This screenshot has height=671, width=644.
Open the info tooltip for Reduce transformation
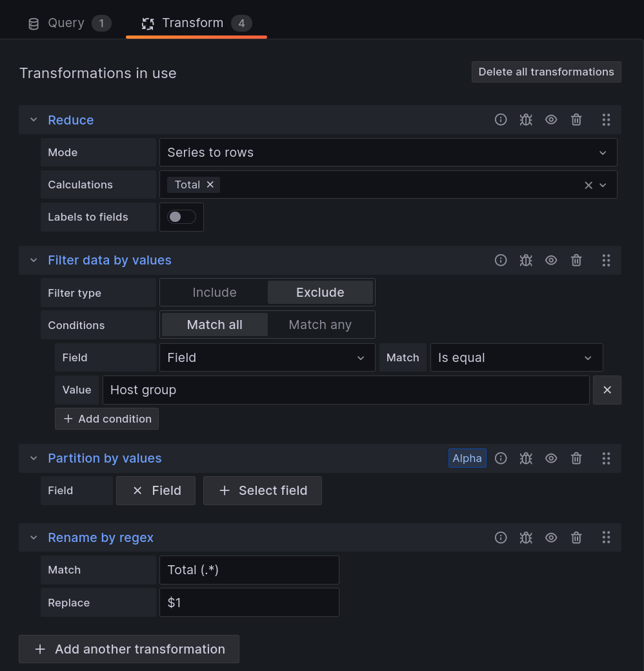[501, 119]
